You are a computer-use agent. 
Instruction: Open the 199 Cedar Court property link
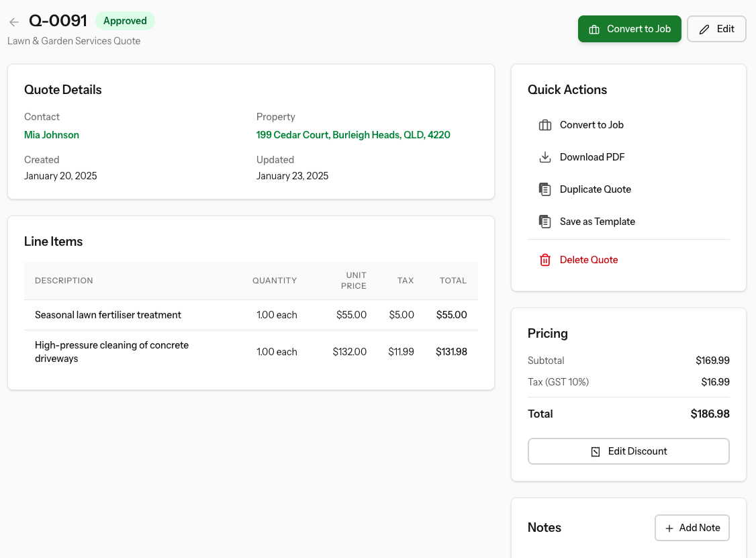pyautogui.click(x=353, y=135)
